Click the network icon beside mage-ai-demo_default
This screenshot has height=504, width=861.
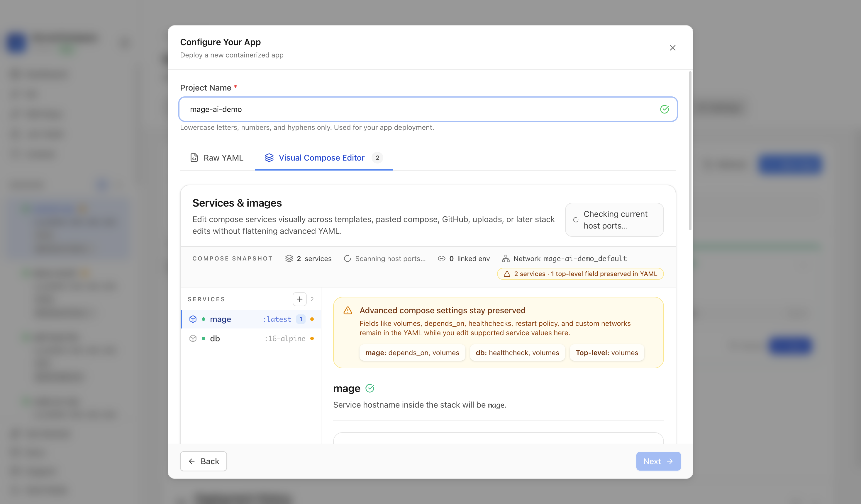pos(505,258)
